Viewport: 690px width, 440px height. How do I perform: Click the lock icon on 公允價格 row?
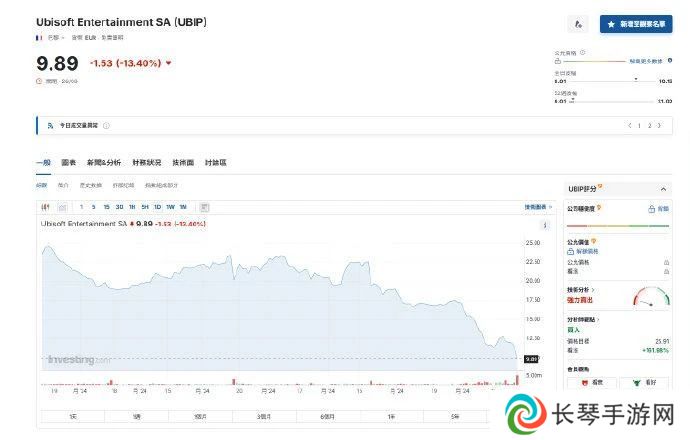[666, 262]
